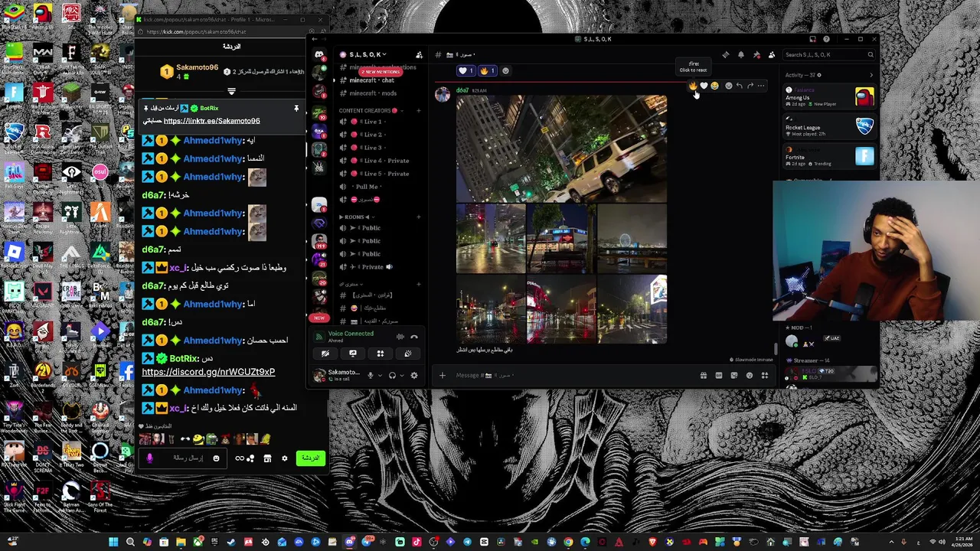Open emoji picker in Kick chat input

[216, 458]
